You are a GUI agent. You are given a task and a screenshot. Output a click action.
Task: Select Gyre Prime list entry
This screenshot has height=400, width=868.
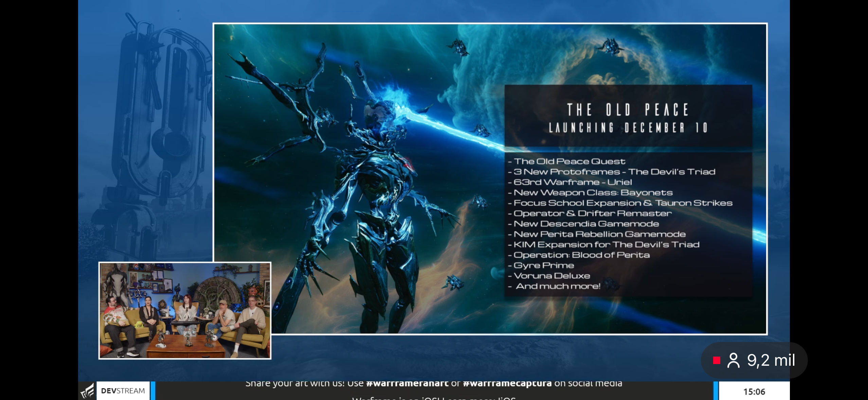(544, 265)
